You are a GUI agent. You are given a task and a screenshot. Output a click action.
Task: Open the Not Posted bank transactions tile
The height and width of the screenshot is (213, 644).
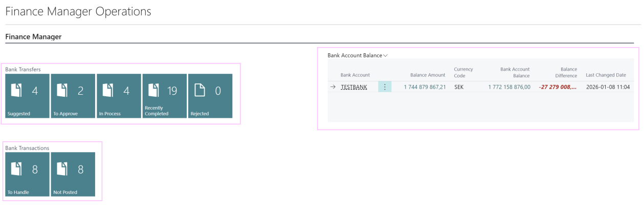[x=73, y=174]
